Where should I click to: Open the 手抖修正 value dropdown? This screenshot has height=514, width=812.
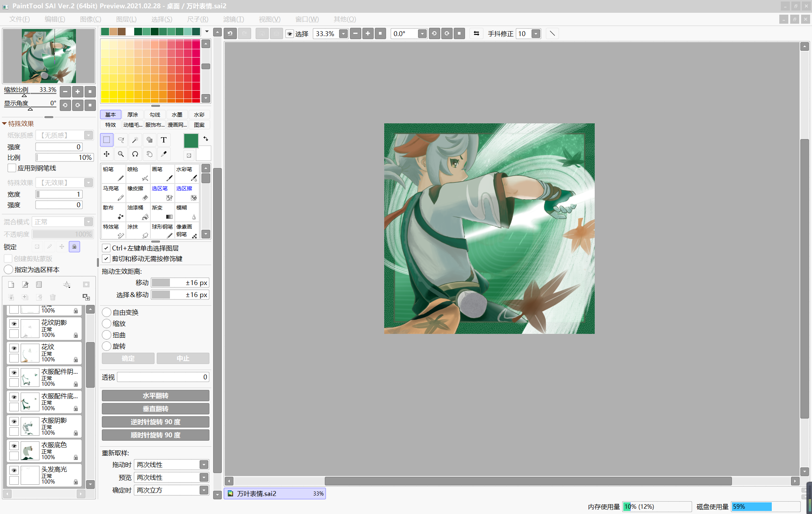pos(536,34)
